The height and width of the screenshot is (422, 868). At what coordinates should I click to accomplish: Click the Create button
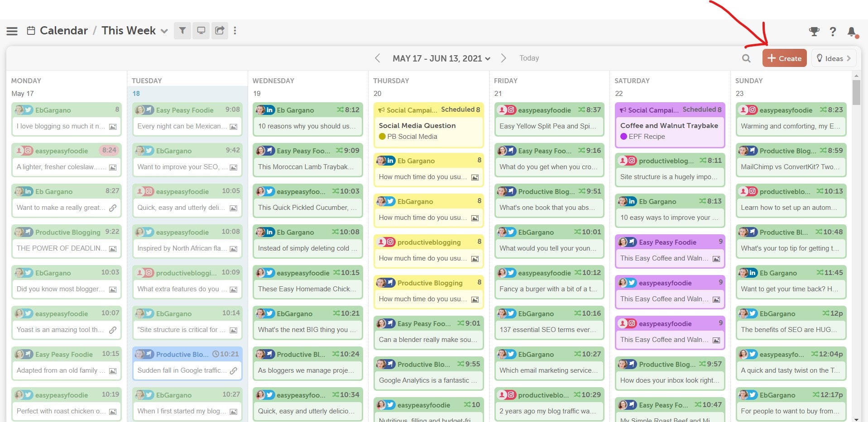(x=784, y=58)
